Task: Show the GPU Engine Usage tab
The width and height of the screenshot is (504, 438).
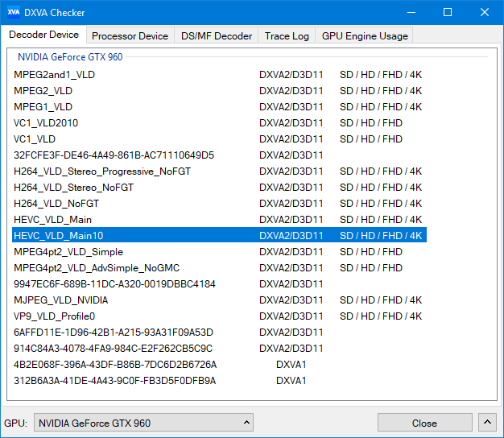Action: 365,35
